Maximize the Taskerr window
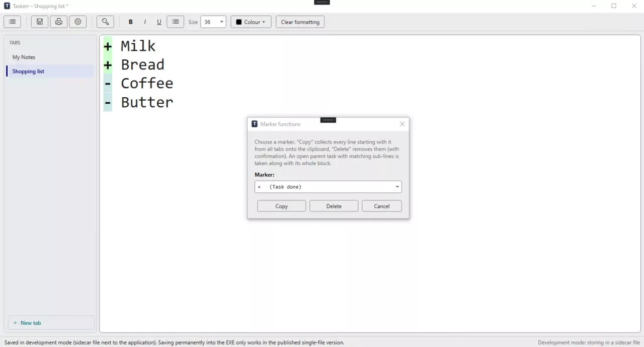 614,6
